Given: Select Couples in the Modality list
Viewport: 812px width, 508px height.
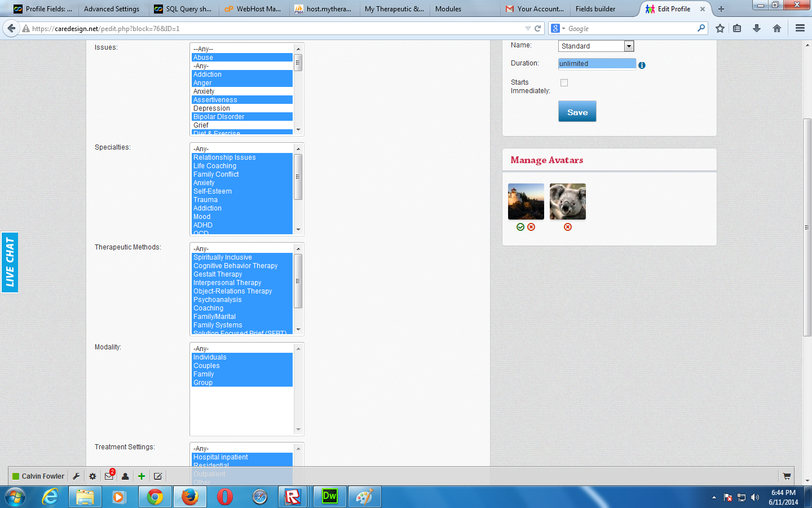Looking at the screenshot, I should [206, 366].
